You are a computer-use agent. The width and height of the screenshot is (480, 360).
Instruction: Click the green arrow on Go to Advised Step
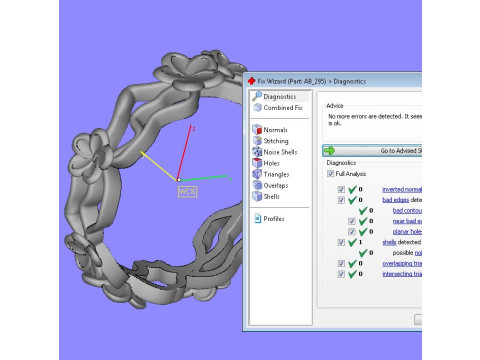click(x=329, y=151)
